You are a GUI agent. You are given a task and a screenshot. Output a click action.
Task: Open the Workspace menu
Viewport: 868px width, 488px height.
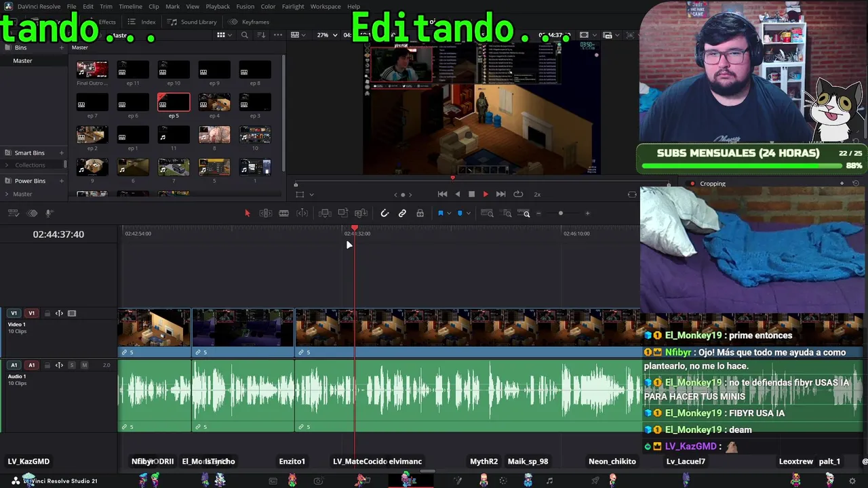pyautogui.click(x=325, y=7)
